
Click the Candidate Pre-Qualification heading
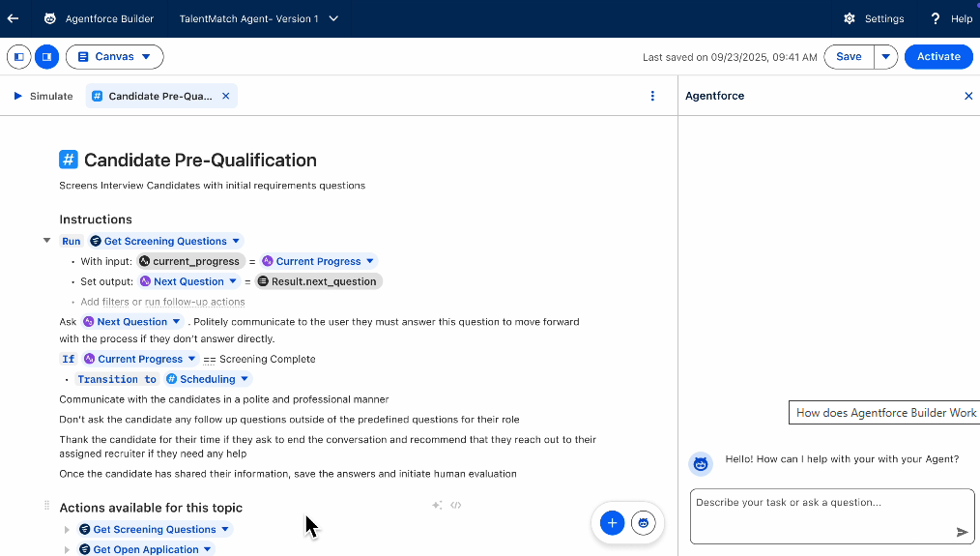click(x=200, y=161)
